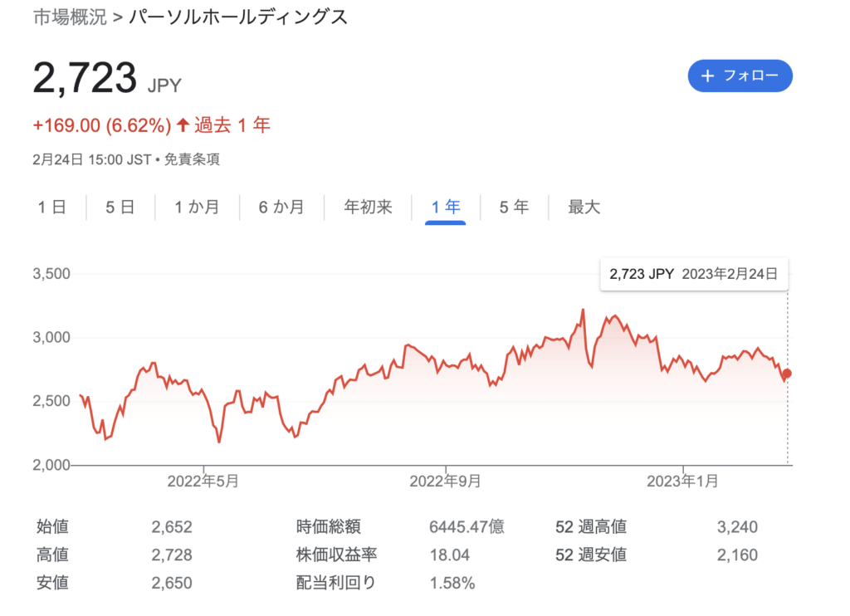Click the red end-point dot on chart
Screen dimensions: 850x616
pos(787,374)
